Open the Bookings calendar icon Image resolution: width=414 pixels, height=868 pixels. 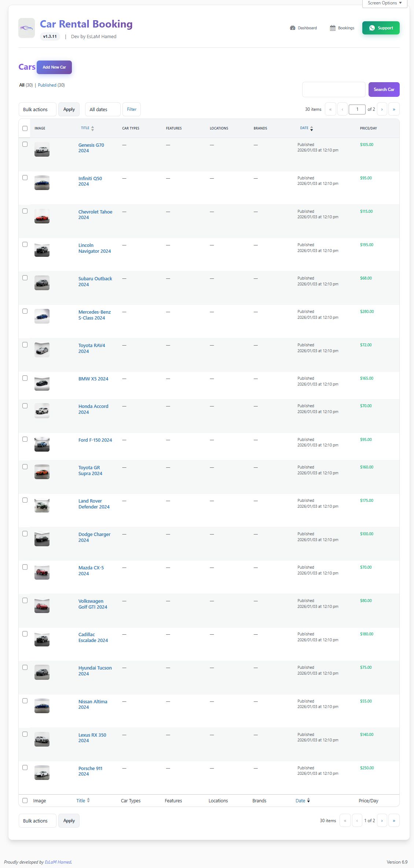pyautogui.click(x=333, y=28)
